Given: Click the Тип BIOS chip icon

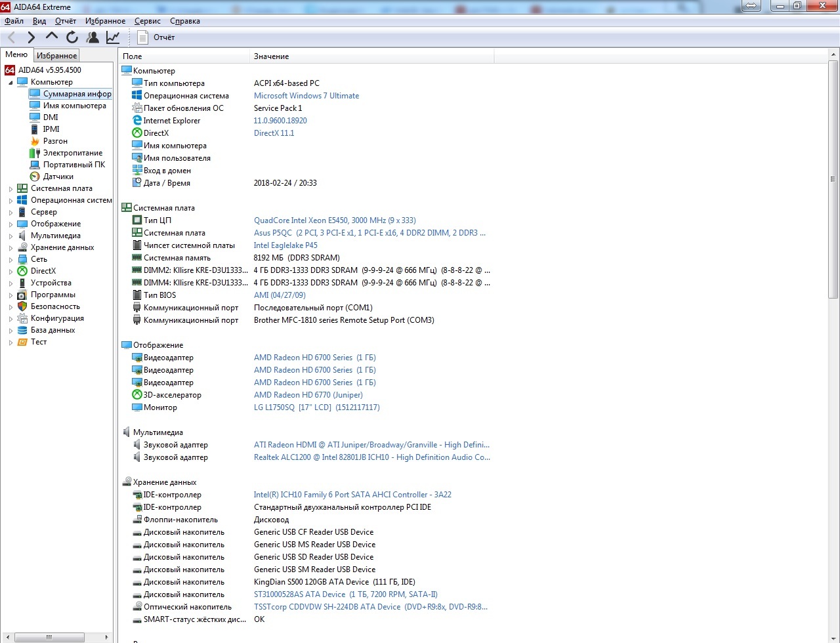Looking at the screenshot, I should [137, 295].
